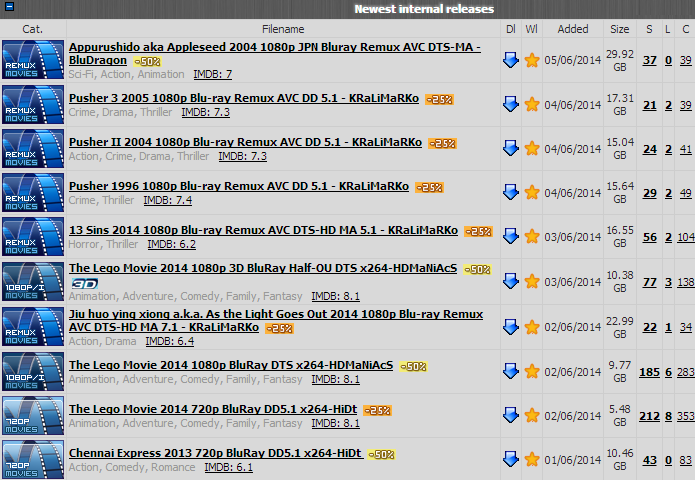Open 720p Movies category icon for Lego Movie HiDt row
Viewport: 695px width, 480px height.
point(33,416)
